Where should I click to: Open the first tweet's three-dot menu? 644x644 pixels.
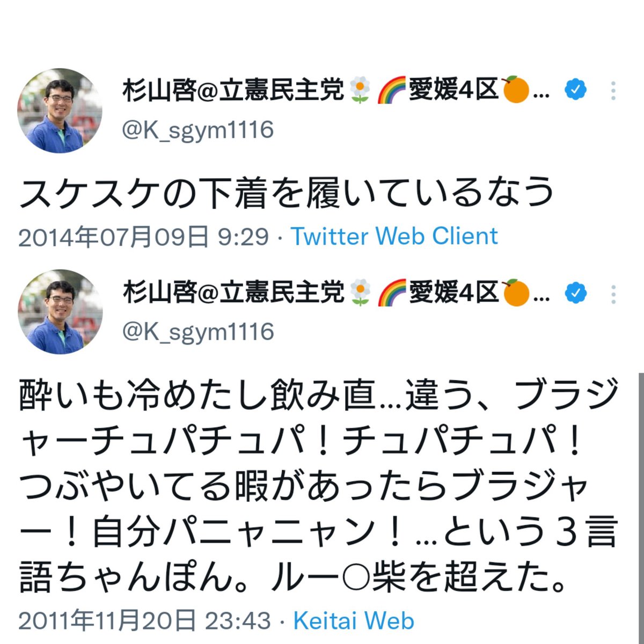click(613, 91)
